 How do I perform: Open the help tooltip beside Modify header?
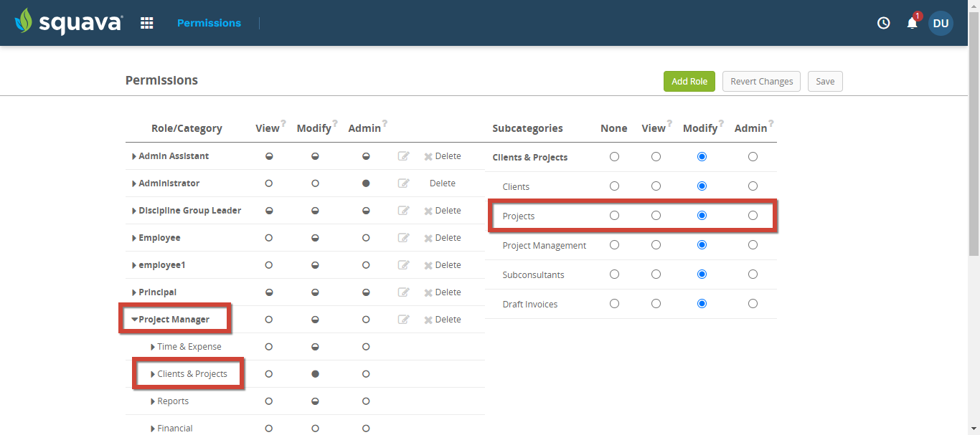(x=335, y=123)
